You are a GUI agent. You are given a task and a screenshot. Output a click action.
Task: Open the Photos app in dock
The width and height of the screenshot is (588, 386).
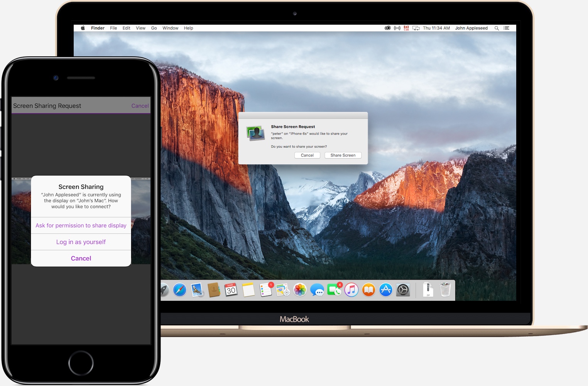[x=300, y=290]
